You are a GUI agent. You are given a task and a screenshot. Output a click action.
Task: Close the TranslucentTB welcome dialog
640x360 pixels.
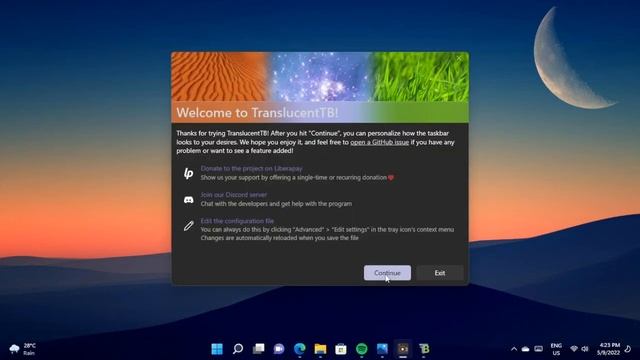[459, 58]
